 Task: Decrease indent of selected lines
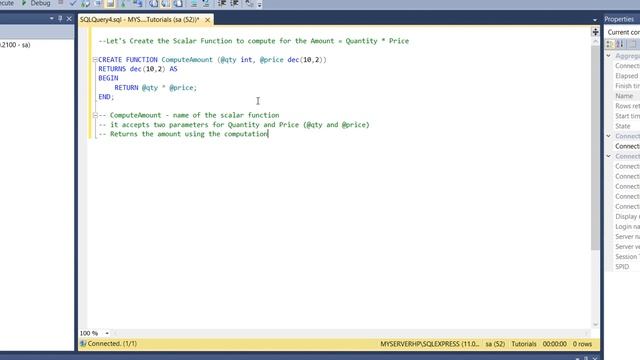222,4
